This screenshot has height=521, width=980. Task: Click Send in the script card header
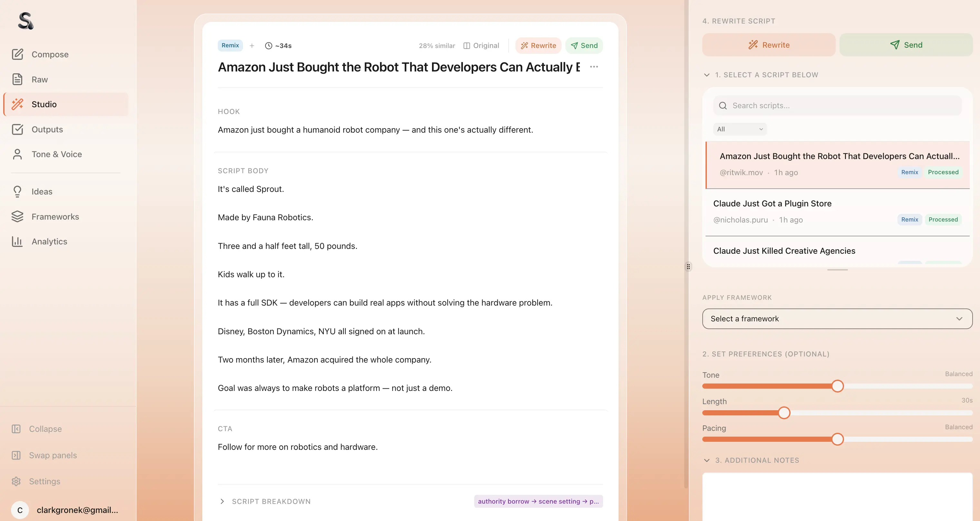[584, 46]
